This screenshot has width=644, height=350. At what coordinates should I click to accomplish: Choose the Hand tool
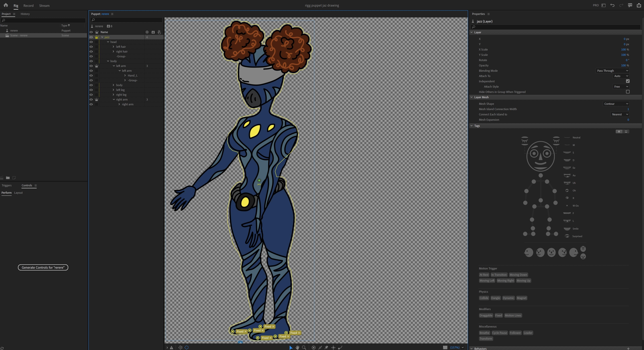pyautogui.click(x=297, y=347)
